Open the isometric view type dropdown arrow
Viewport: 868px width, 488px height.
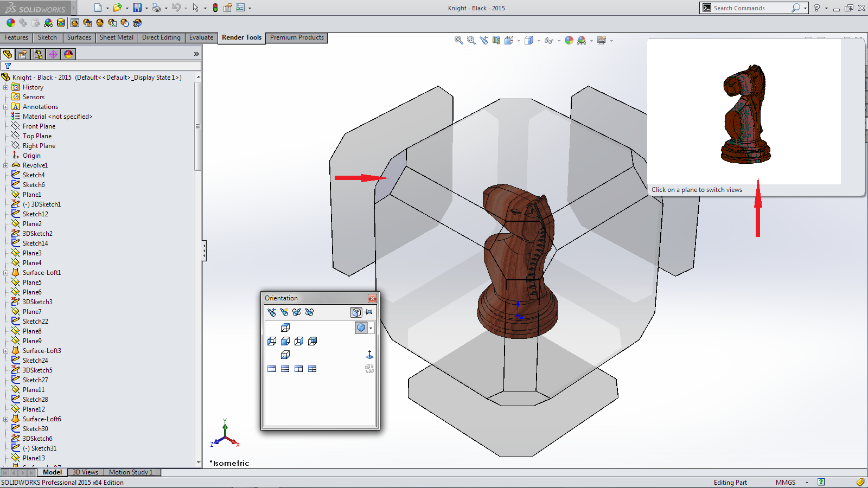371,328
